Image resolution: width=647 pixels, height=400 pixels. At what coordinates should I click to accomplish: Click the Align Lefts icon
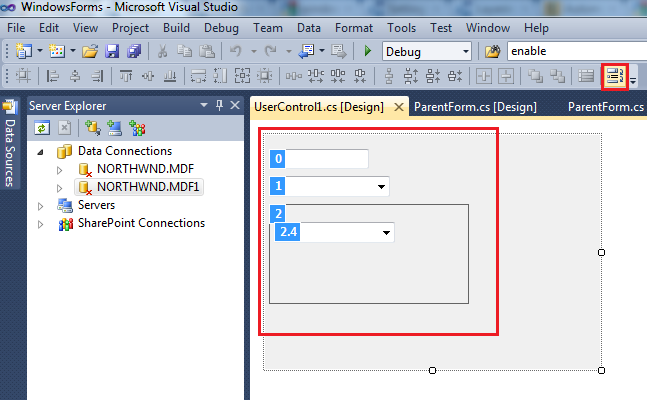52,76
